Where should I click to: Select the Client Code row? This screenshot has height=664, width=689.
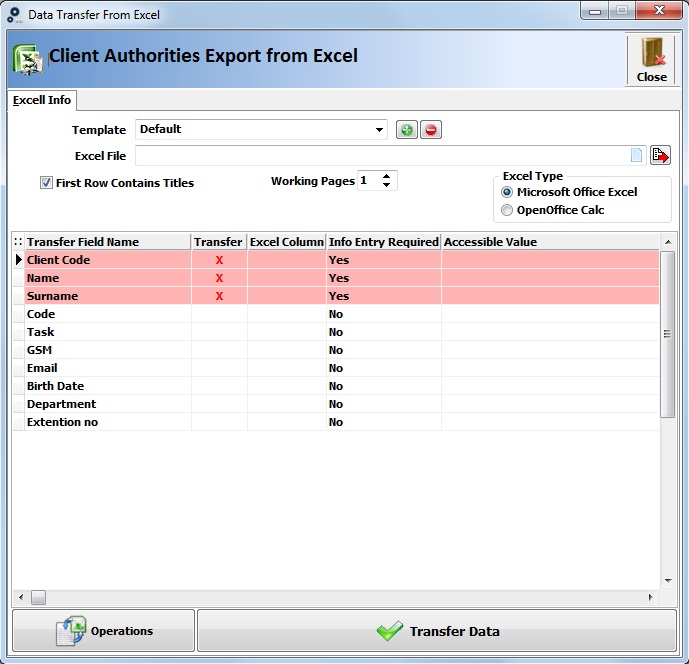(x=336, y=260)
